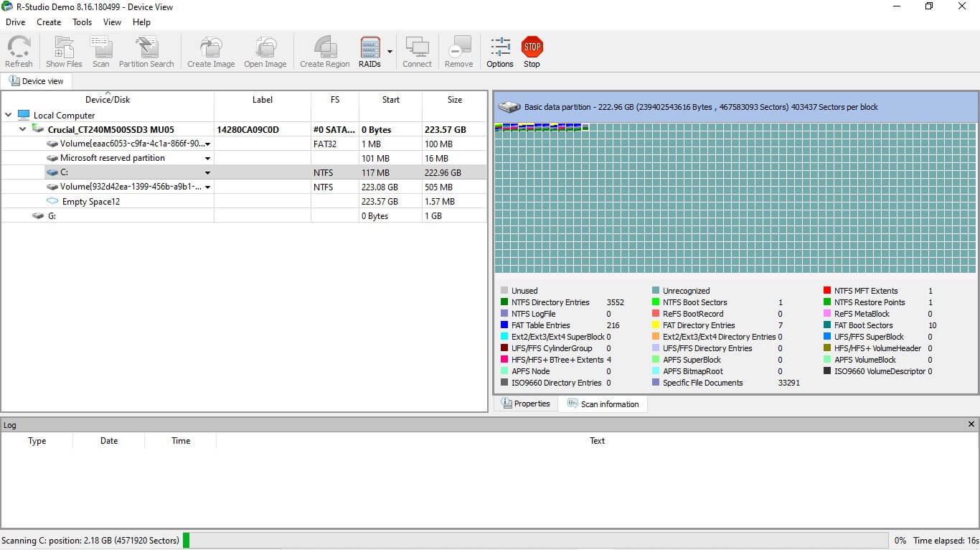Open dropdown on Volume{eaac6053 row
980x550 pixels.
tap(207, 144)
